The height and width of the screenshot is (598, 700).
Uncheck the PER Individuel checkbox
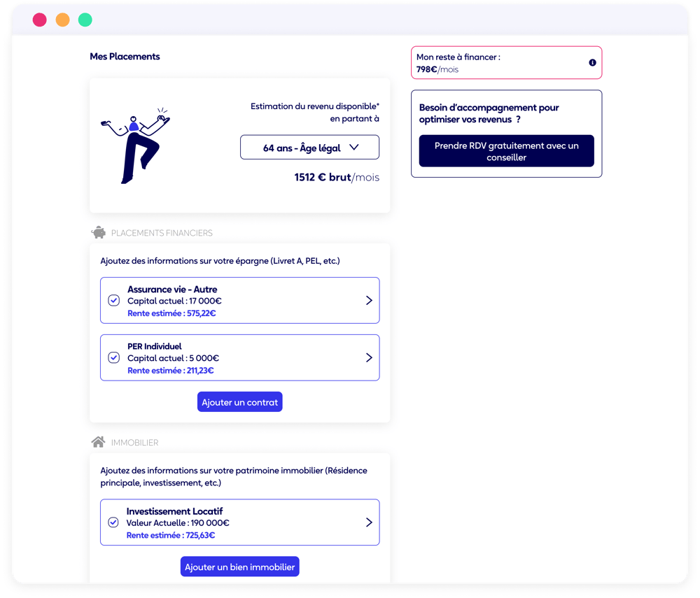pyautogui.click(x=113, y=357)
